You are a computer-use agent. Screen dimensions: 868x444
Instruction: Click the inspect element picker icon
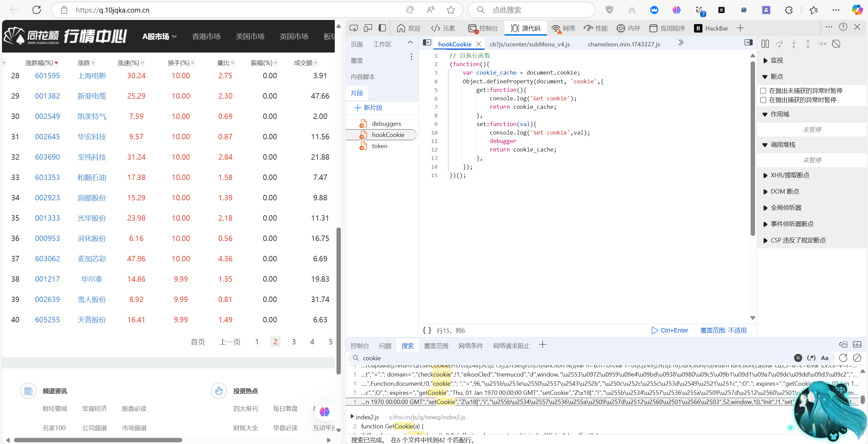(354, 28)
